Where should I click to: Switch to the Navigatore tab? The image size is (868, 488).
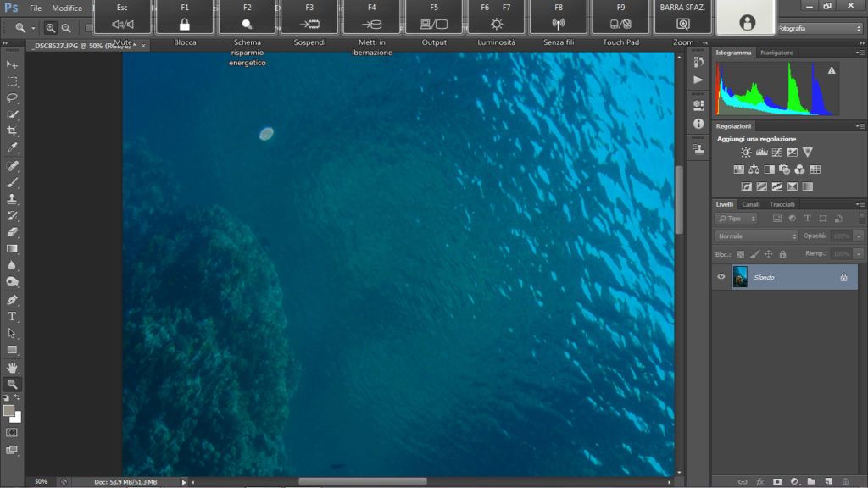coord(776,53)
